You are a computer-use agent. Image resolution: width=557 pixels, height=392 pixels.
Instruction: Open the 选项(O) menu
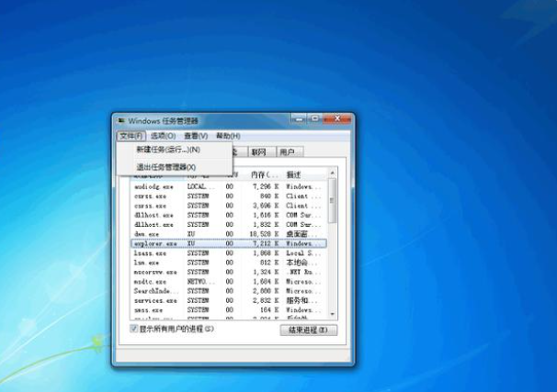pos(163,135)
